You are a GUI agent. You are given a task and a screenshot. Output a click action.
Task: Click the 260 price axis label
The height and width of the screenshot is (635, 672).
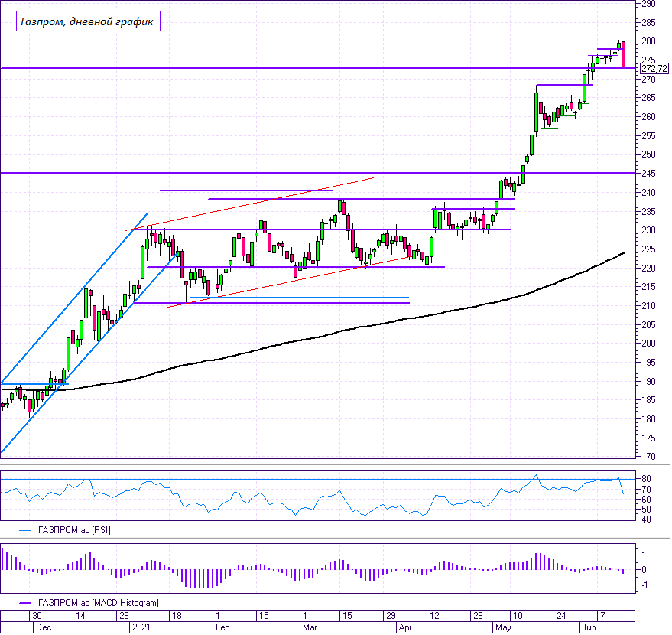coord(648,116)
